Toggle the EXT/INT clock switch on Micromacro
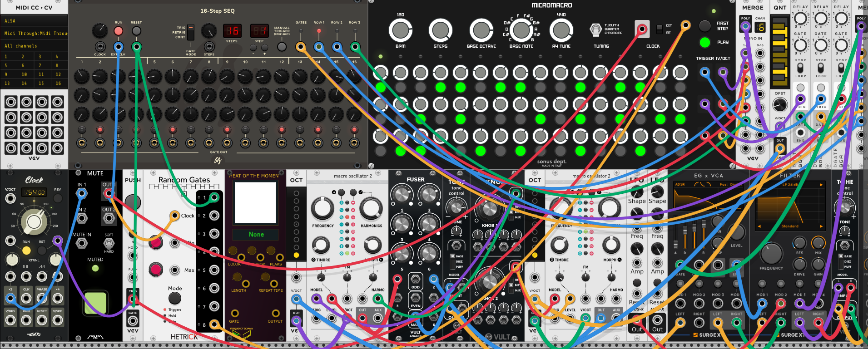This screenshot has height=349, width=868. tap(660, 29)
